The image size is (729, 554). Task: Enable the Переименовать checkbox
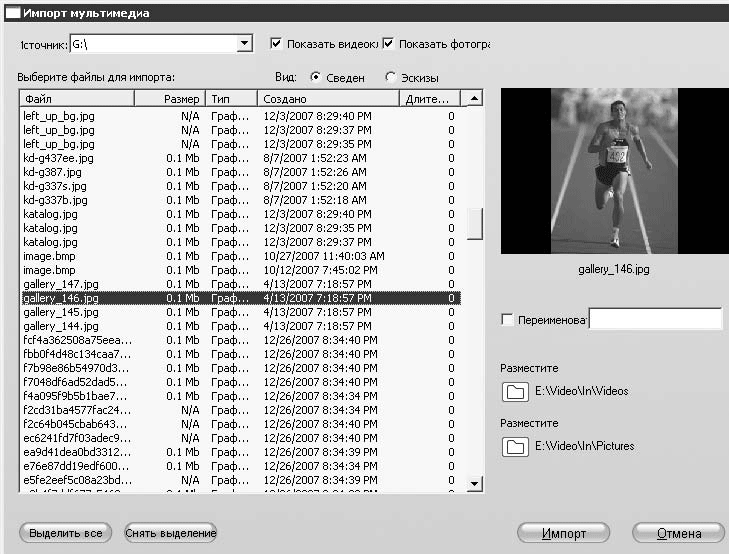[x=508, y=319]
